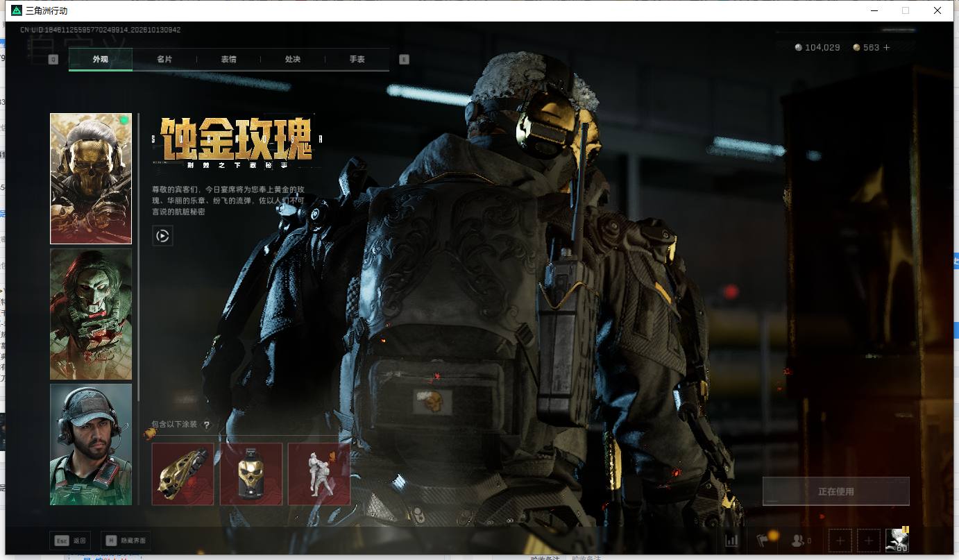Open the bar chart stats icon

point(731,541)
